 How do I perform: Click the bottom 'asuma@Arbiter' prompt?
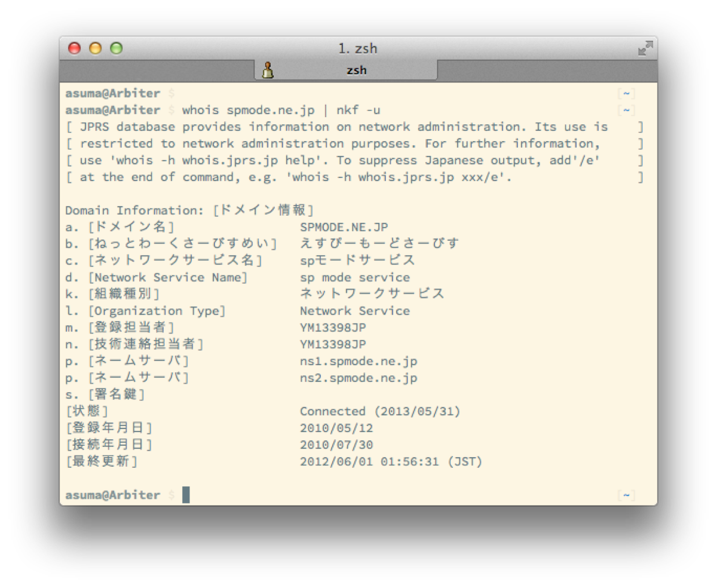pyautogui.click(x=112, y=495)
